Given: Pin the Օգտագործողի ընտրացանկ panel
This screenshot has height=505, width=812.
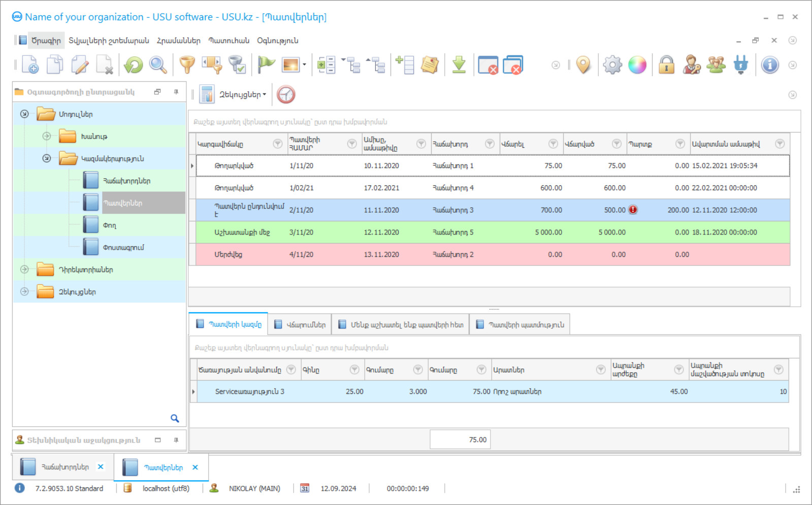Looking at the screenshot, I should [x=176, y=92].
